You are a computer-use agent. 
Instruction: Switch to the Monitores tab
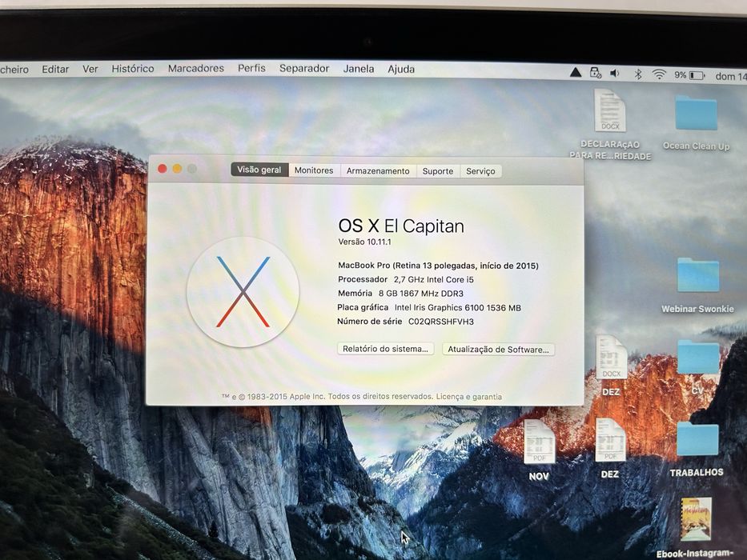314,170
